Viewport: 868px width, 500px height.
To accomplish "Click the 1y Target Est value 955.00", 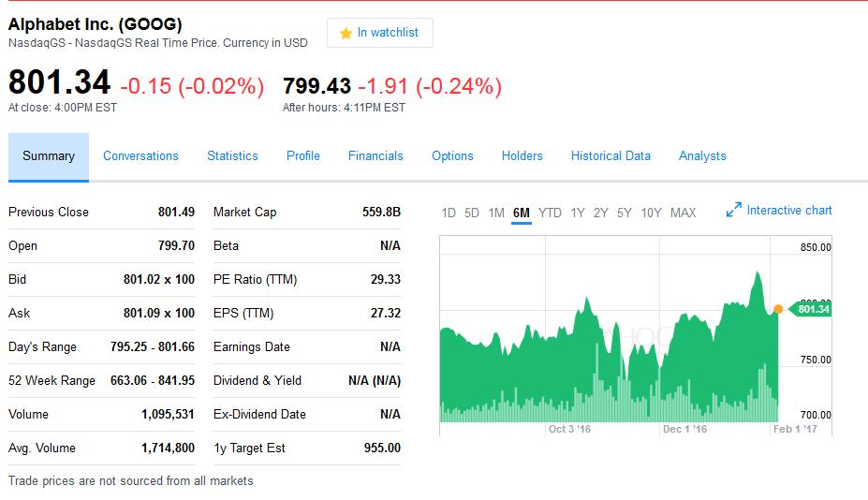I will [382, 448].
